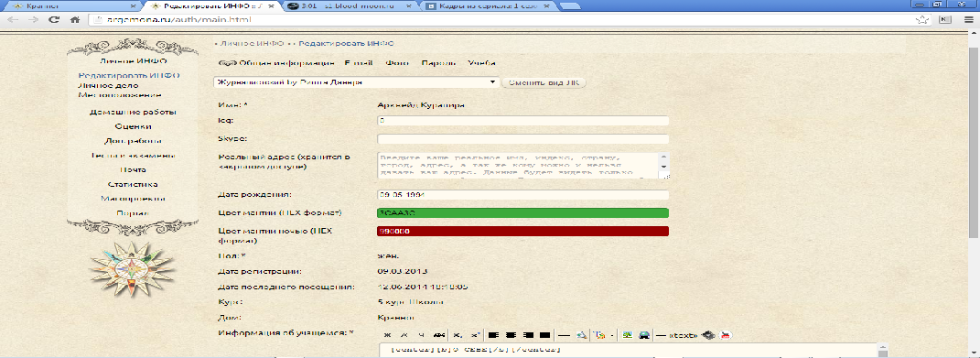Open Статистика section

[133, 184]
